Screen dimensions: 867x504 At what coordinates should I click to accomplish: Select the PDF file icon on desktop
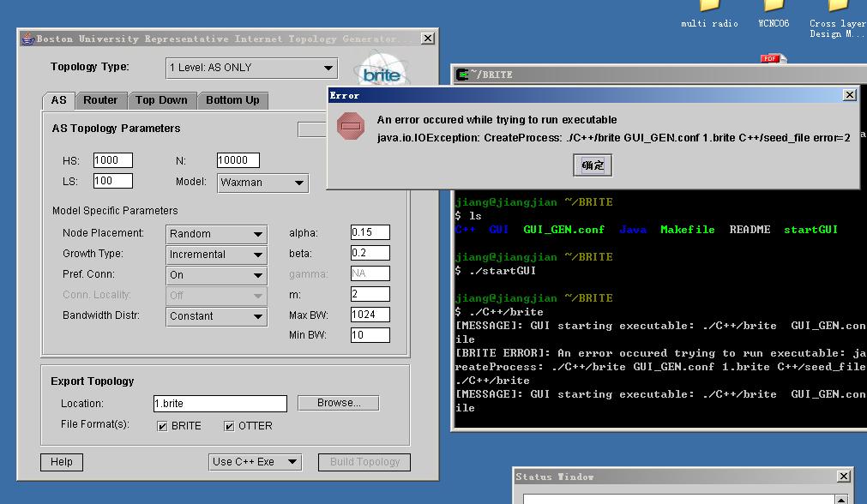[x=772, y=58]
